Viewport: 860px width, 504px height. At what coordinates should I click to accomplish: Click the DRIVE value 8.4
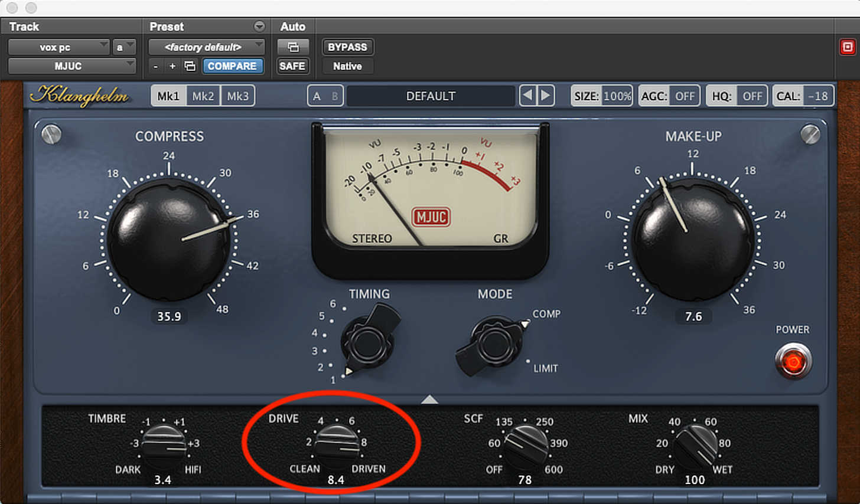pos(336,480)
